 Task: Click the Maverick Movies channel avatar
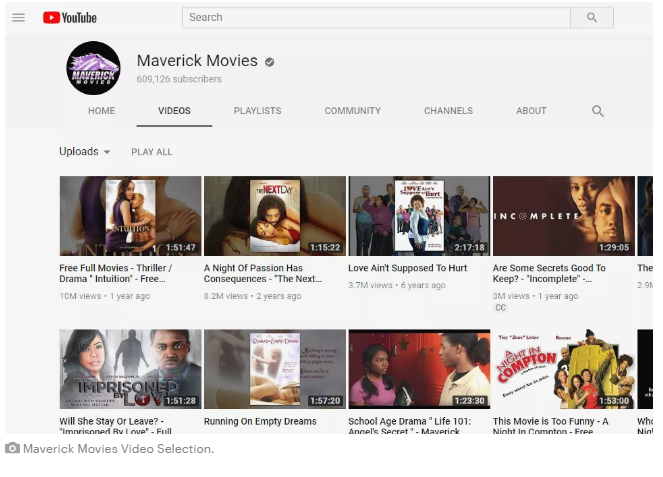[x=93, y=68]
